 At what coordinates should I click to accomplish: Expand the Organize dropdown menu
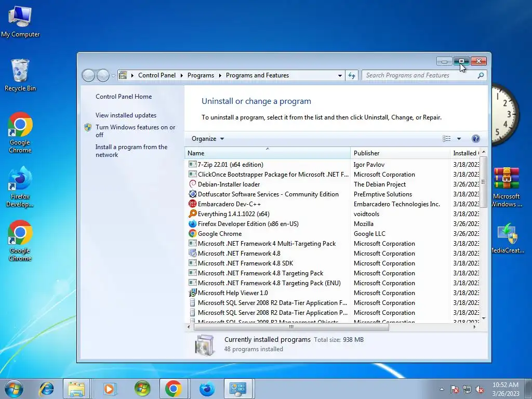(208, 138)
